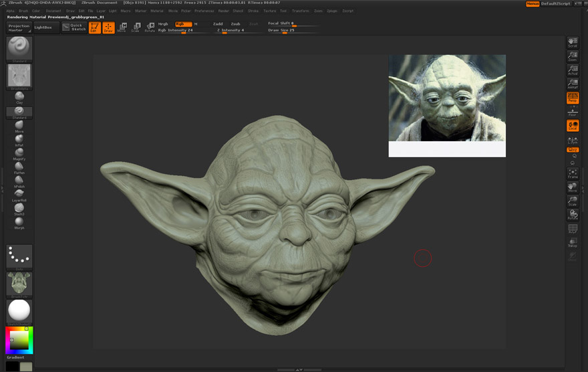588x372 pixels.
Task: Toggle the Menus button at top right
Action: pos(533,4)
